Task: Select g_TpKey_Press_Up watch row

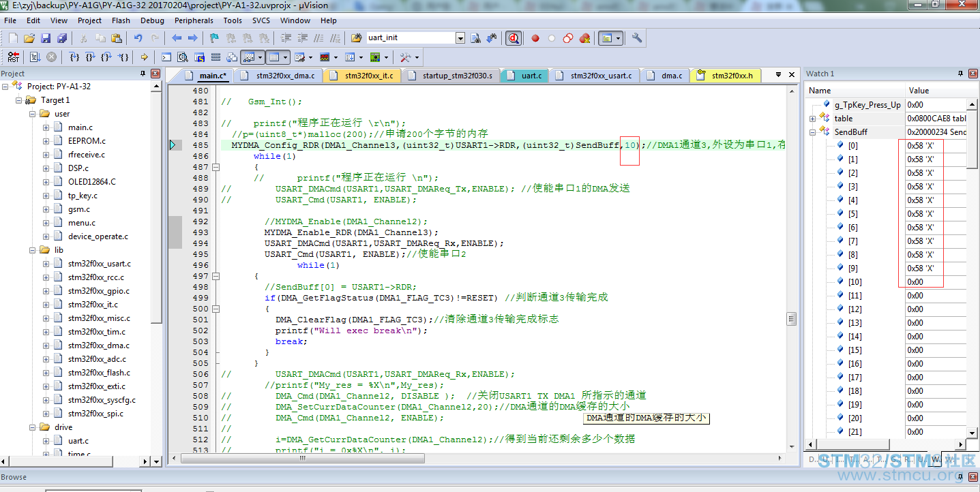Action: coord(867,104)
